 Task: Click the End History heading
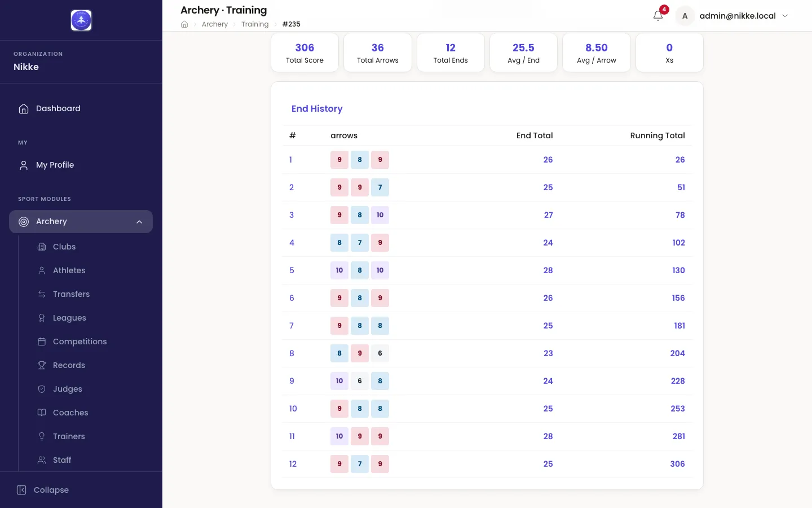(317, 108)
